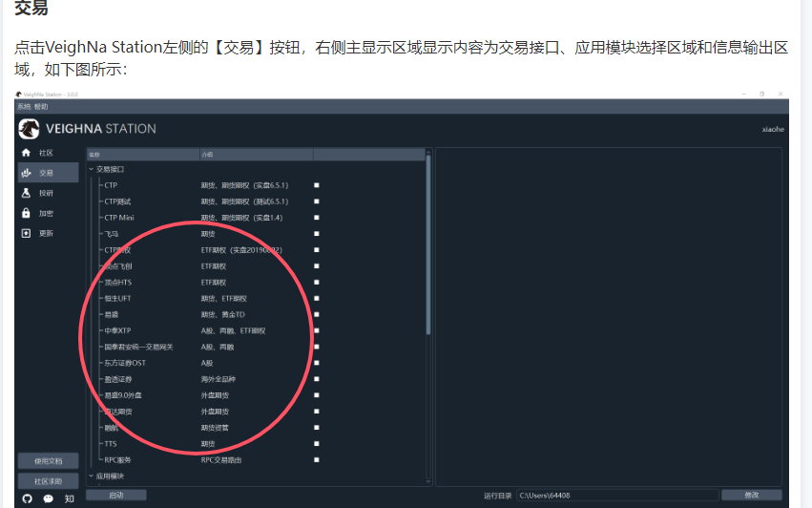The image size is (812, 508).
Task: Open the GitHub icon at bottom left
Action: [28, 498]
